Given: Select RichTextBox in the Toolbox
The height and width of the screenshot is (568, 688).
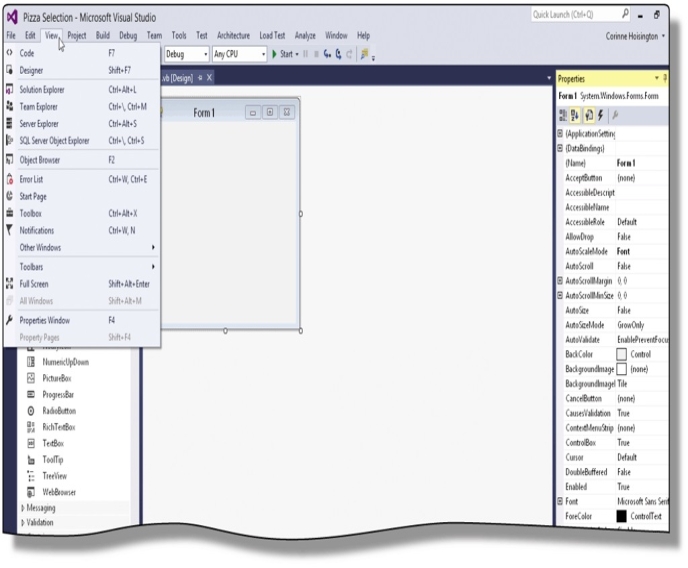Looking at the screenshot, I should pyautogui.click(x=59, y=427).
